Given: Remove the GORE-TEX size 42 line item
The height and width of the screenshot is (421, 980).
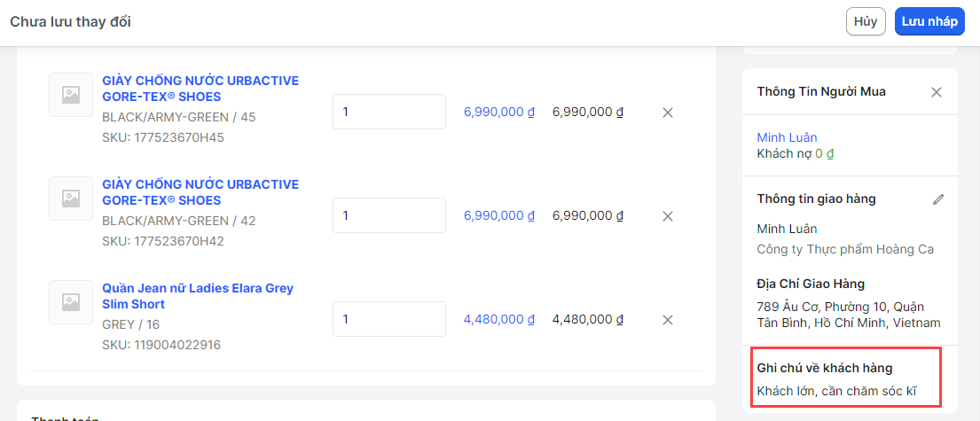Looking at the screenshot, I should pos(668,216).
